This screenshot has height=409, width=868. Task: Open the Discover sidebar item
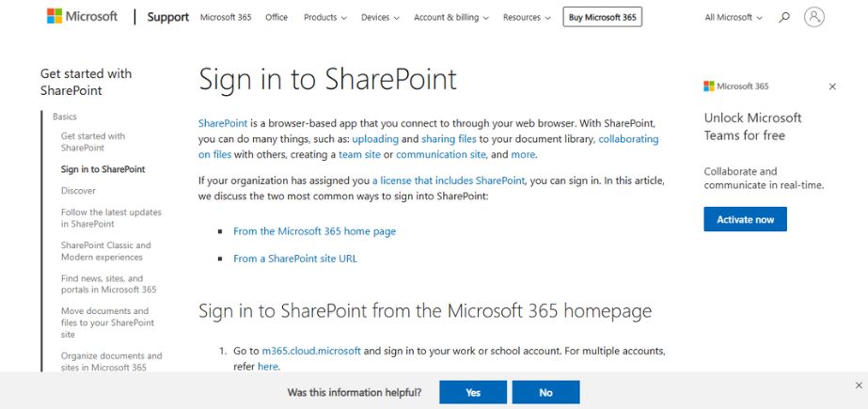[x=78, y=190]
